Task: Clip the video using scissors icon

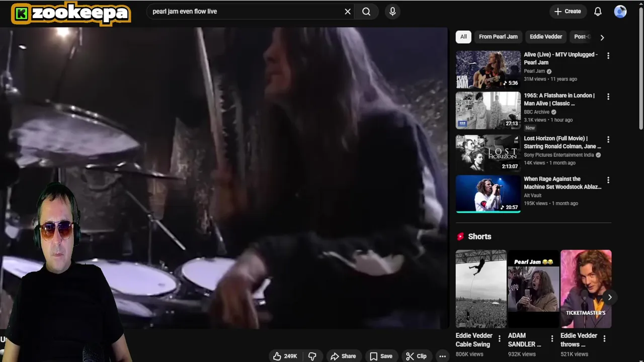Action: pyautogui.click(x=417, y=356)
